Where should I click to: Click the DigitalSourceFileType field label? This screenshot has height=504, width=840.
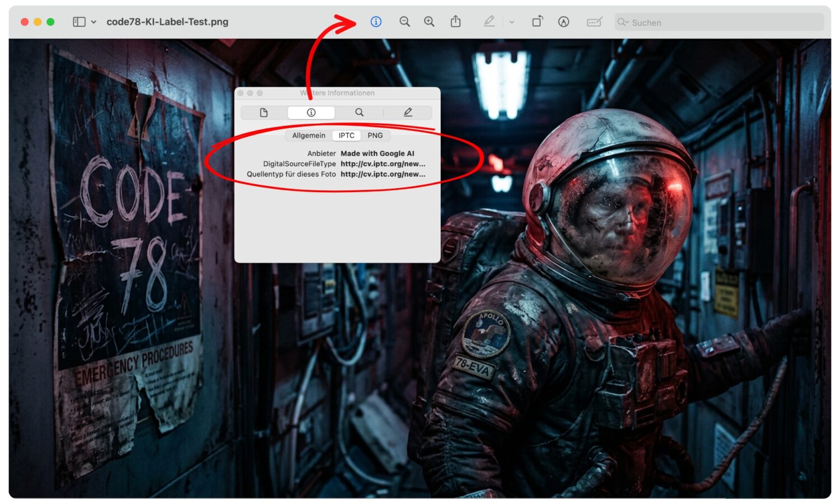[300, 164]
